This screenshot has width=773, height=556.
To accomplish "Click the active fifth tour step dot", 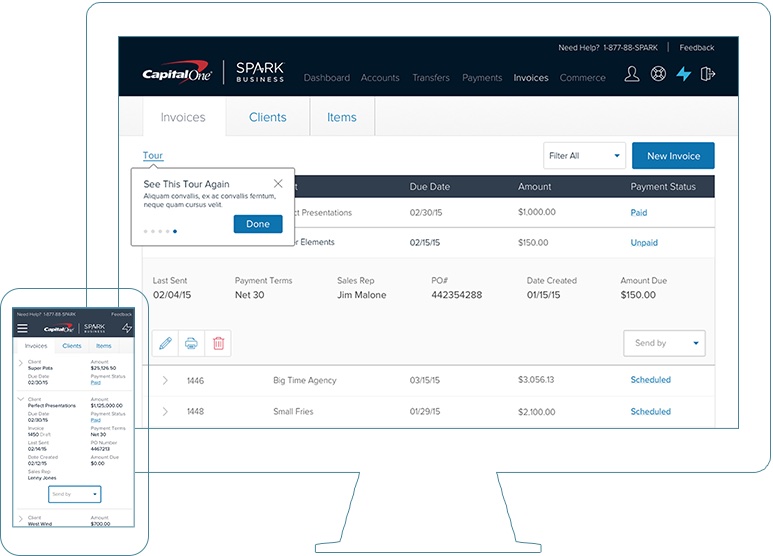I will 175,231.
